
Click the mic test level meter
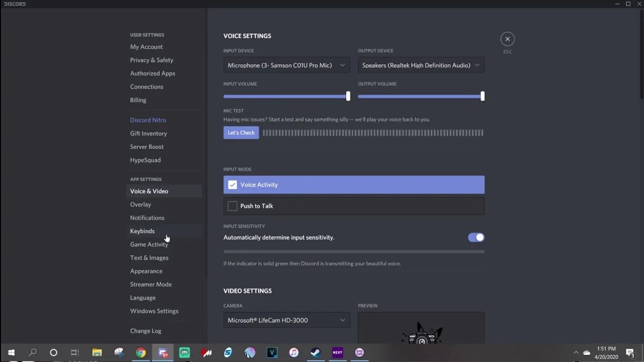373,133
